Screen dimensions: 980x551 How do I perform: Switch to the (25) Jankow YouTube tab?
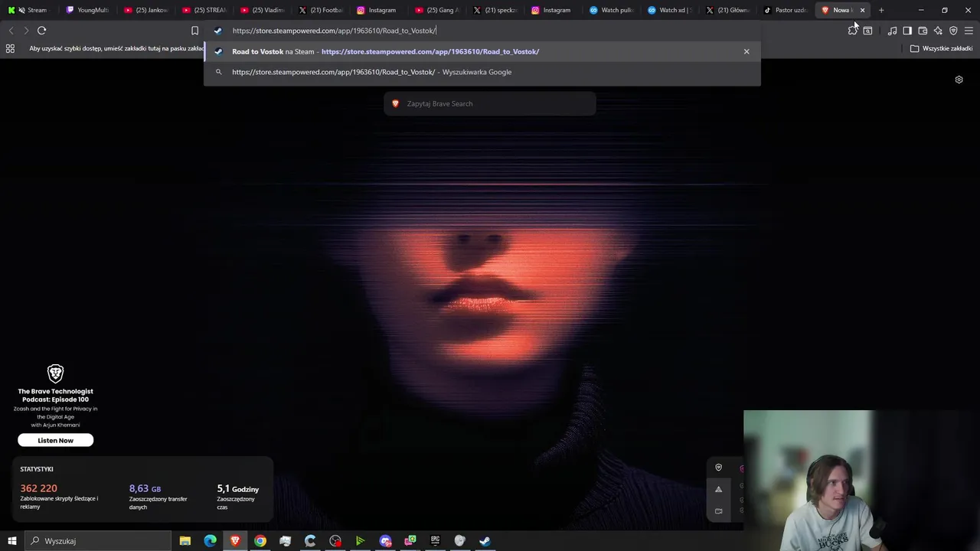point(146,10)
